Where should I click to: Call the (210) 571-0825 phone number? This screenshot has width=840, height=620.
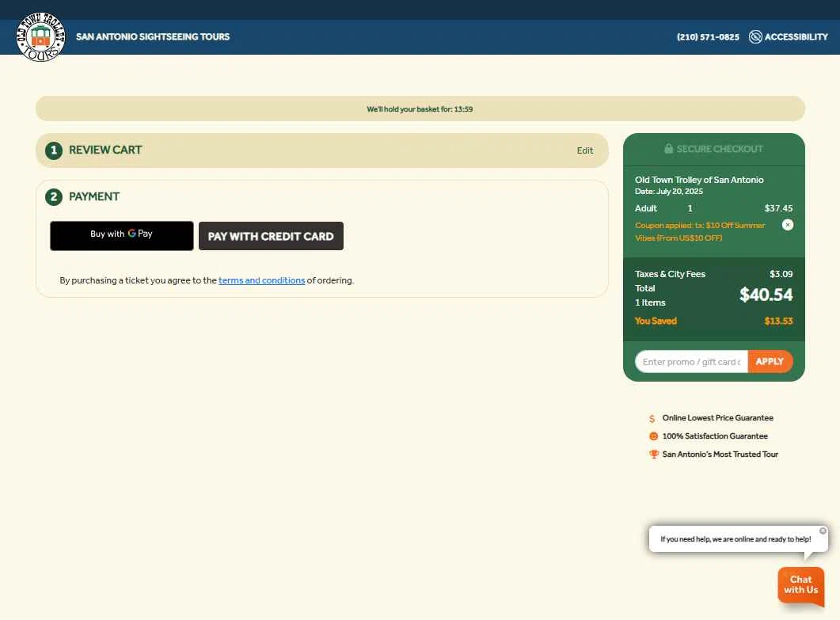click(708, 37)
